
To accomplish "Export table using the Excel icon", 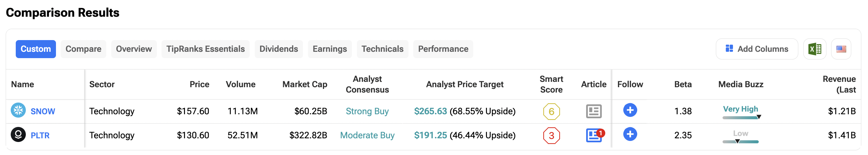I will [x=814, y=49].
